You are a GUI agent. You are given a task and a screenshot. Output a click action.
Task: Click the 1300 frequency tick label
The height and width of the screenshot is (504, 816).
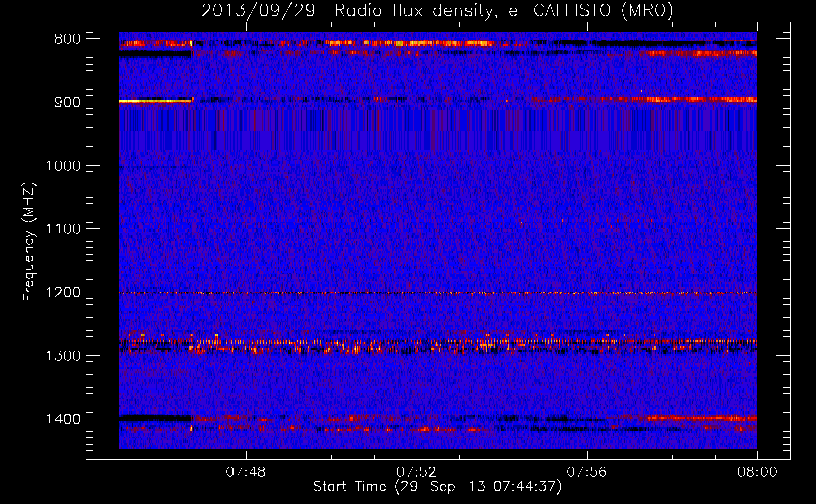tap(63, 356)
